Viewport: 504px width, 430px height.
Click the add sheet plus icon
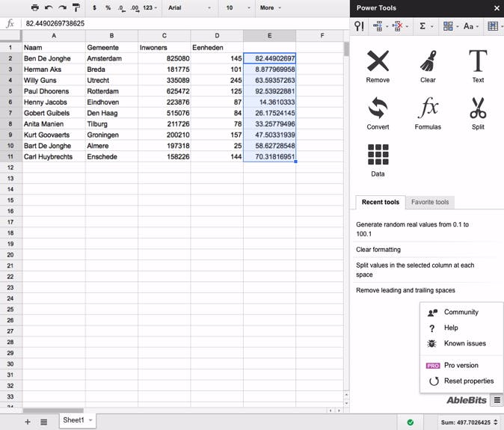coord(28,422)
